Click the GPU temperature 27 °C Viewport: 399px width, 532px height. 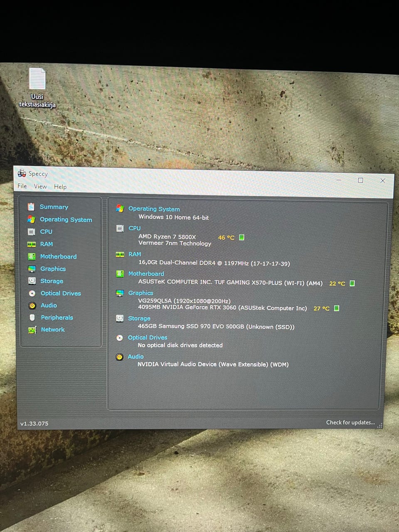click(321, 308)
